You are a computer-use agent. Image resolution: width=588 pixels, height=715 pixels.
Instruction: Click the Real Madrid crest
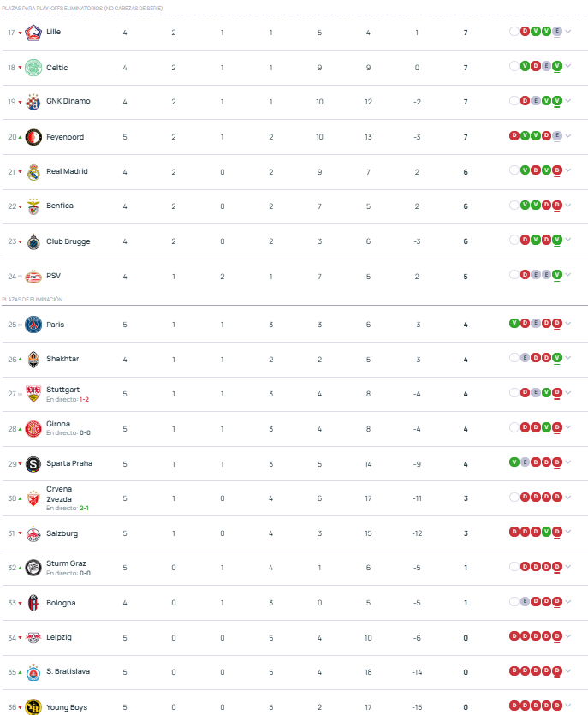click(x=33, y=172)
